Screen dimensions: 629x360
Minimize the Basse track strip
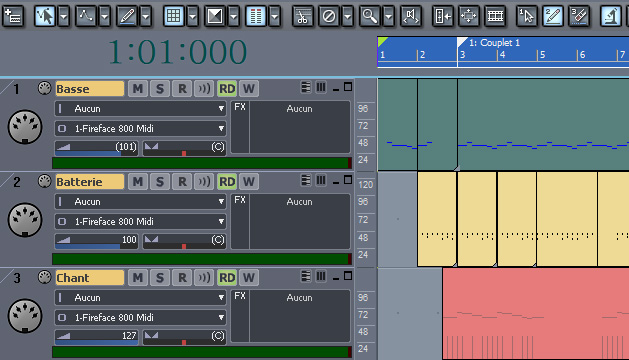click(x=336, y=89)
